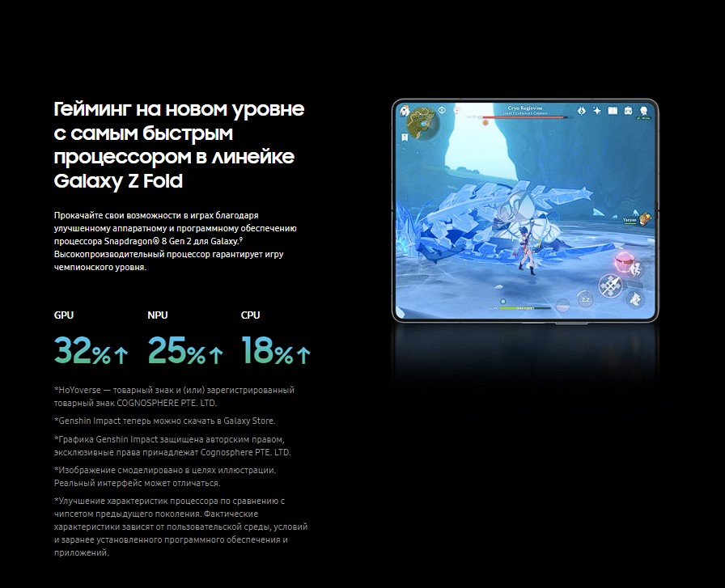Click the 'Cryo Regisvine' boss name text
725x588 pixels.
click(x=525, y=108)
